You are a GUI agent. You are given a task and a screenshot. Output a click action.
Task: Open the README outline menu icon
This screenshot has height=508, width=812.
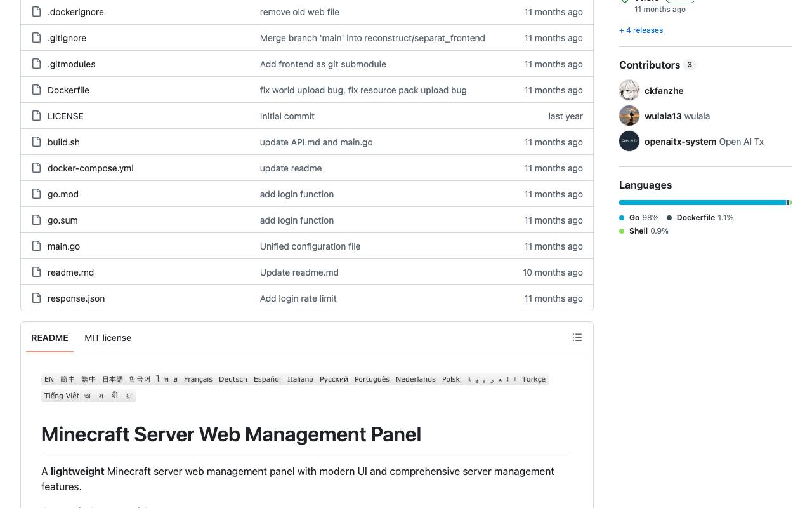577,337
